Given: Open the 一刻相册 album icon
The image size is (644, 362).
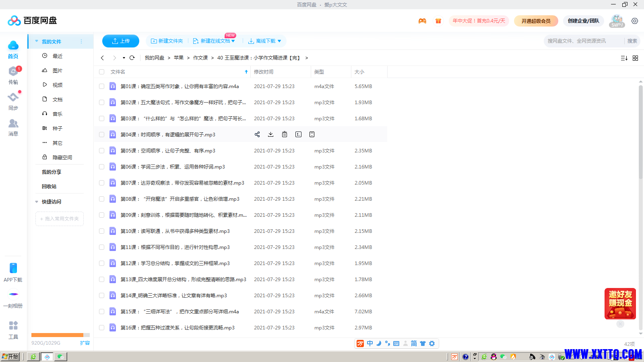Looking at the screenshot, I should click(13, 294).
